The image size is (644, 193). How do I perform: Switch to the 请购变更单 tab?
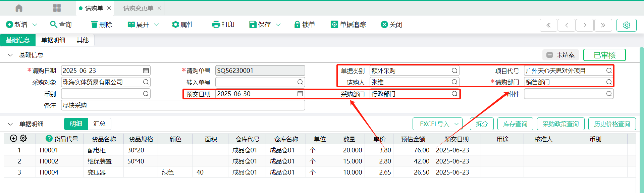(x=138, y=8)
